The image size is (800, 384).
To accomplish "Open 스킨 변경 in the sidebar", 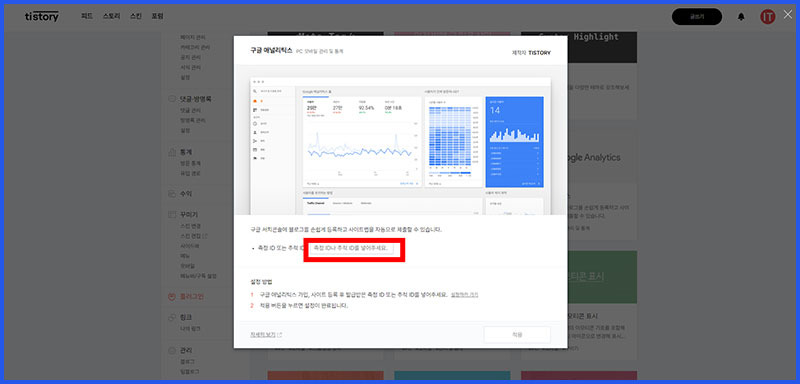I will [x=190, y=226].
